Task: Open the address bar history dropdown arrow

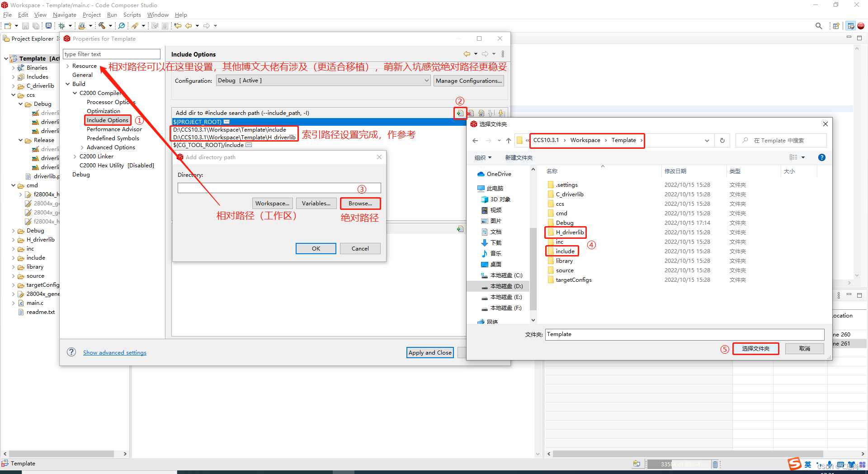Action: point(707,141)
